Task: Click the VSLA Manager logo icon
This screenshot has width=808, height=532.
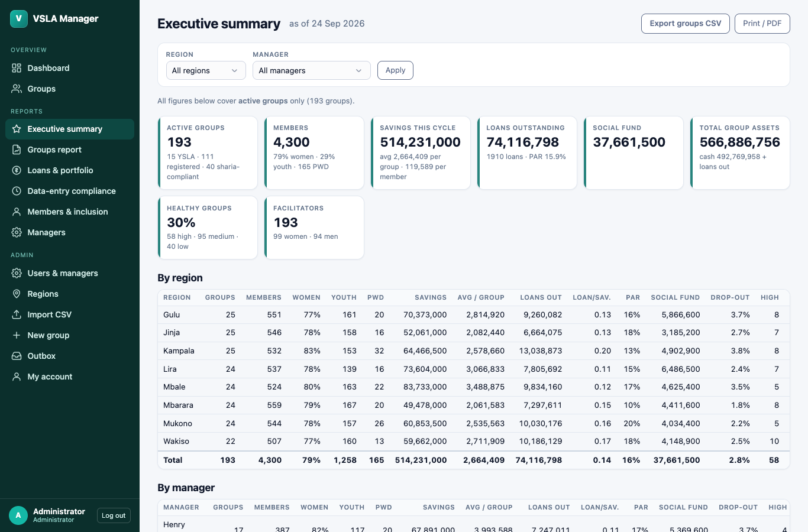Action: [19, 19]
